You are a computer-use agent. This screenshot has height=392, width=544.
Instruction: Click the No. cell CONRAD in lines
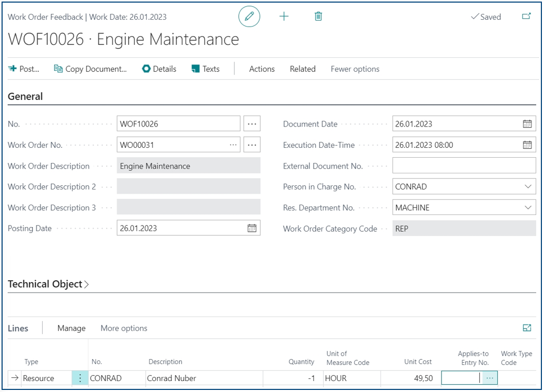tap(117, 378)
